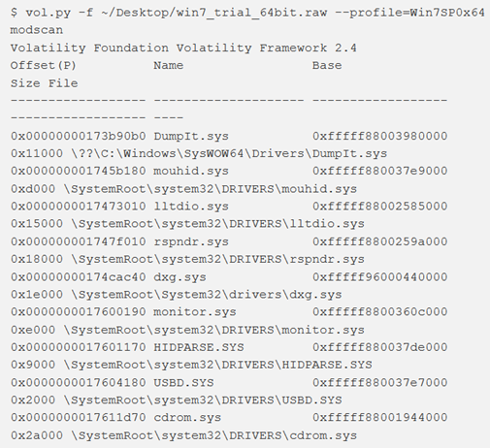Select offset 0x000000001745b180 for mouhid.sys
This screenshot has height=448, width=490.
click(x=78, y=171)
